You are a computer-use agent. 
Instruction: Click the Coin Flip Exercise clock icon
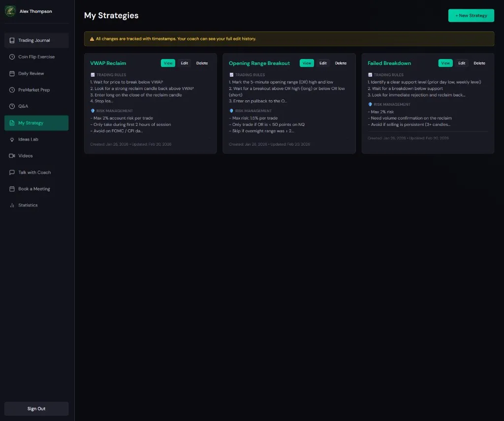(12, 57)
